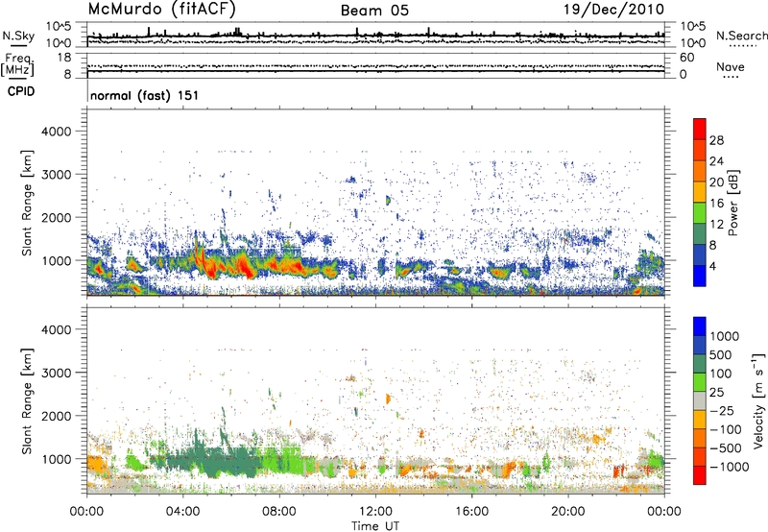
Task: Pick the red bottom segment of velocity colorbar
Action: pos(700,475)
